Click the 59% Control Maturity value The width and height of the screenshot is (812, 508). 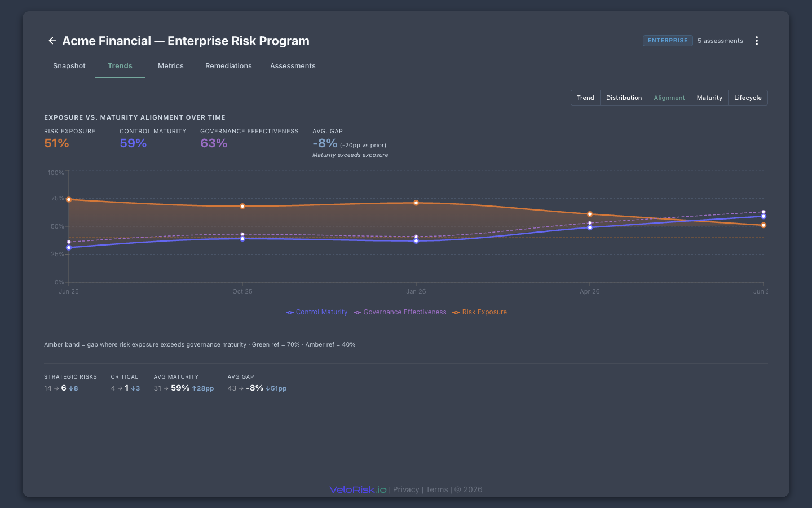click(133, 143)
